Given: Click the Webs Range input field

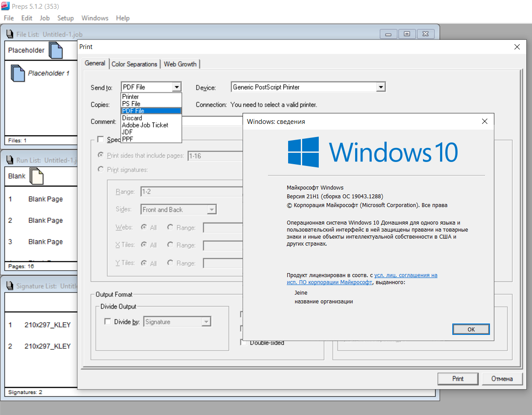Looking at the screenshot, I should 223,228.
